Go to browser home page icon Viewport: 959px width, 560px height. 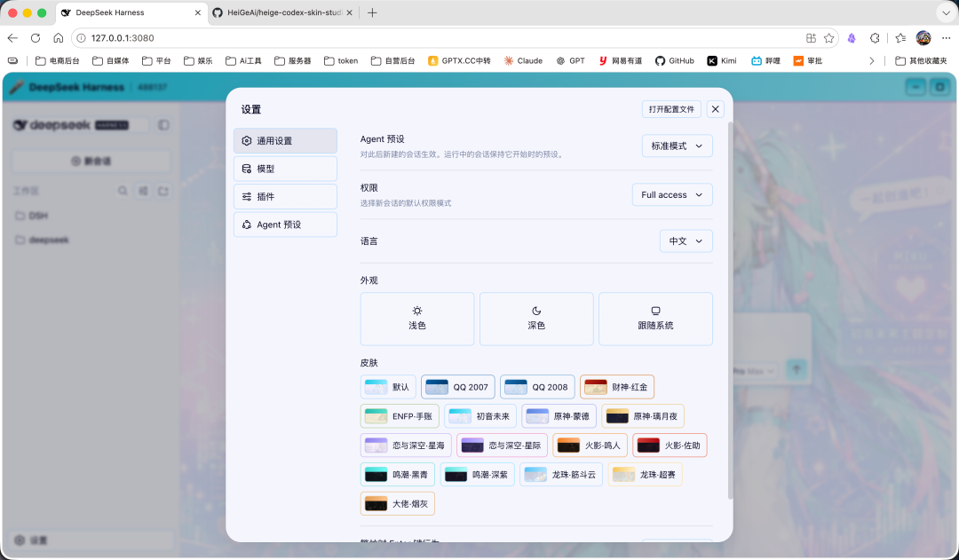pyautogui.click(x=58, y=38)
